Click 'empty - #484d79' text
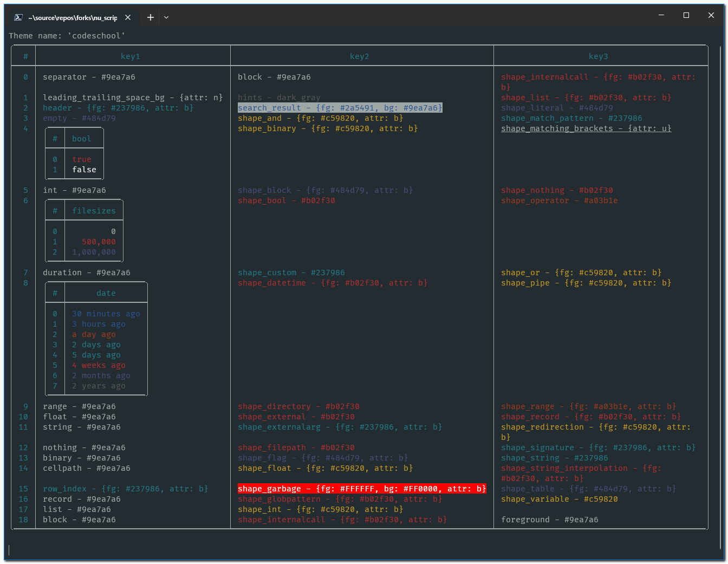 coord(80,118)
